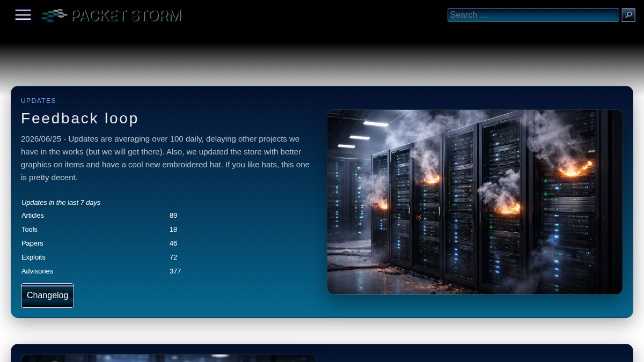Click the Articles count 89

(173, 216)
